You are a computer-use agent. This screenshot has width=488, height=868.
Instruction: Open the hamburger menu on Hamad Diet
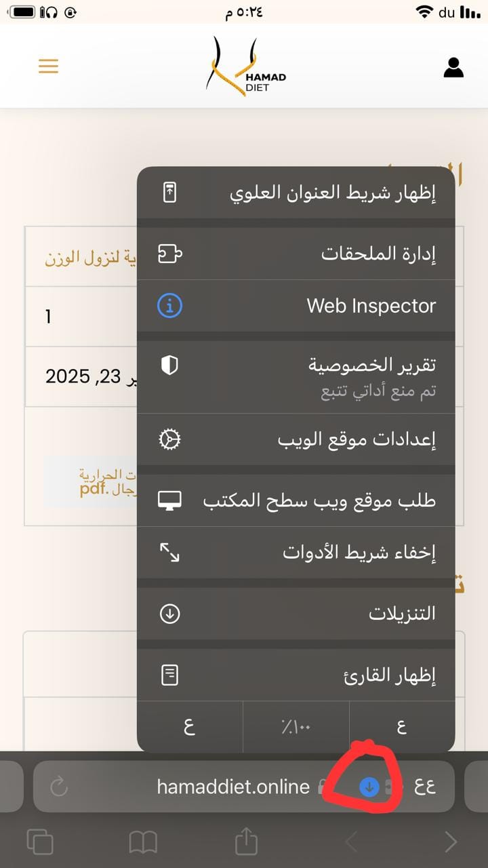pyautogui.click(x=48, y=66)
